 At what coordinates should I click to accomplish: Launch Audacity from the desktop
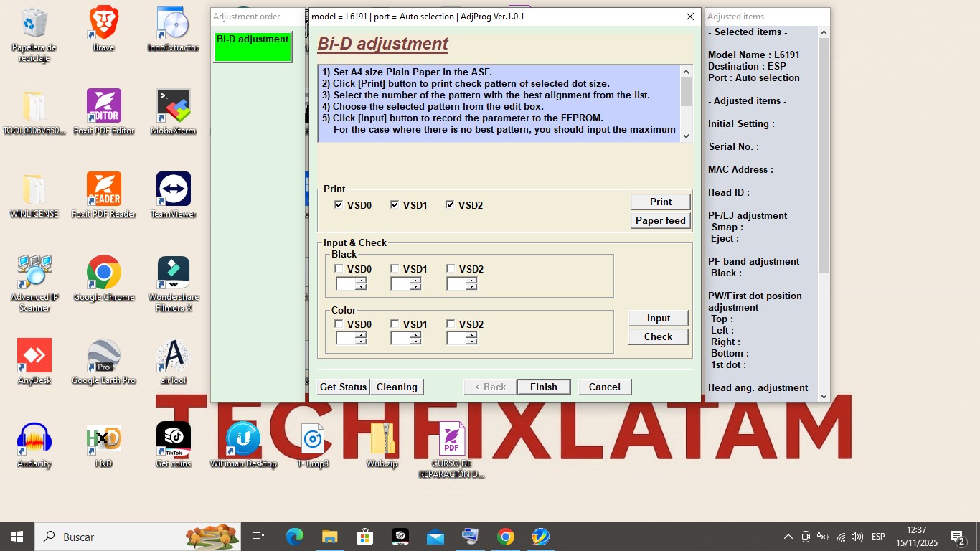point(34,438)
